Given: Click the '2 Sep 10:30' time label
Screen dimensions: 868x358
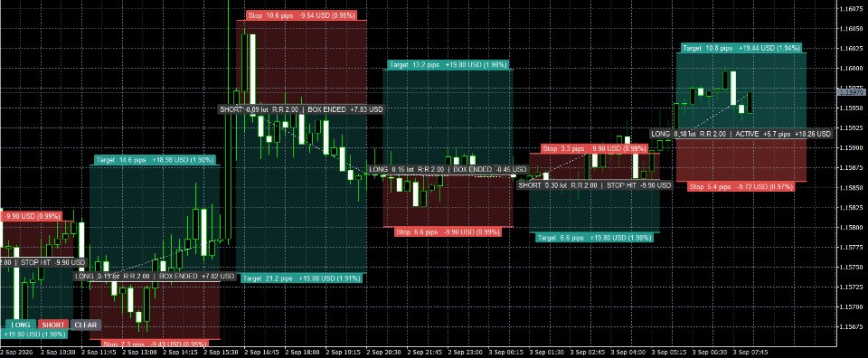Looking at the screenshot, I should (x=58, y=352).
